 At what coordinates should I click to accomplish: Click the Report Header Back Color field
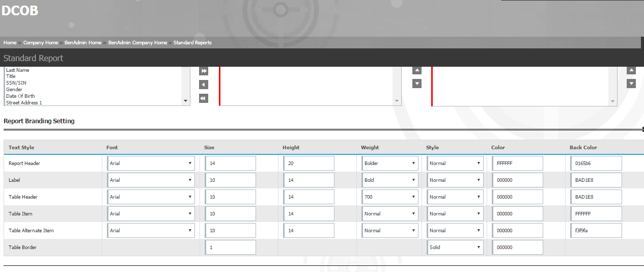click(x=597, y=164)
